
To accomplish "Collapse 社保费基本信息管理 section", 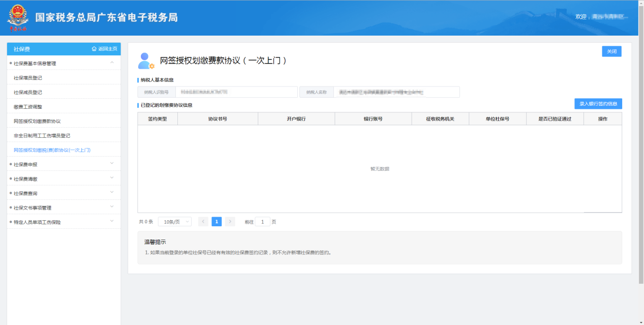I will pos(112,63).
